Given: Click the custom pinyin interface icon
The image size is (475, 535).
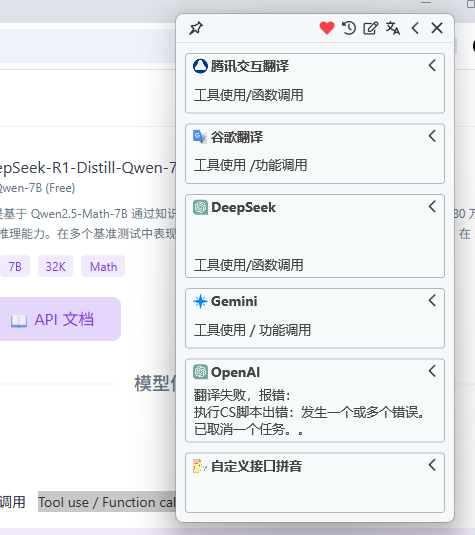Looking at the screenshot, I should click(200, 466).
